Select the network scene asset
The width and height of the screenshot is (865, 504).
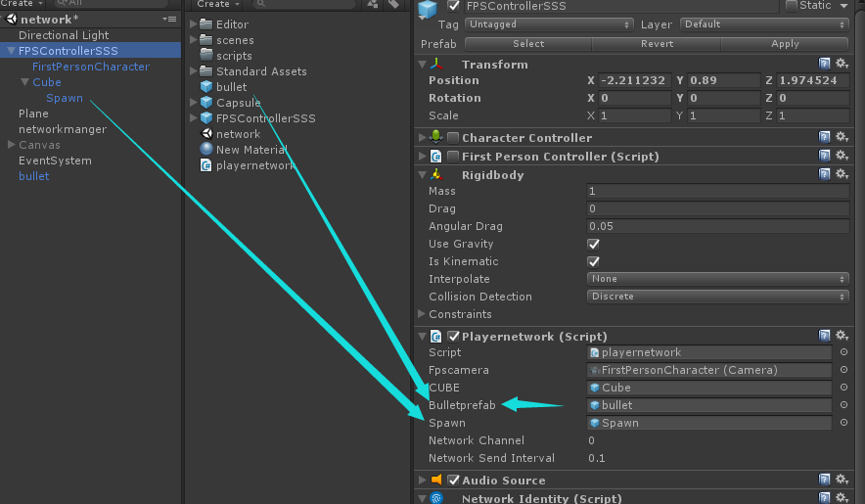[x=238, y=134]
